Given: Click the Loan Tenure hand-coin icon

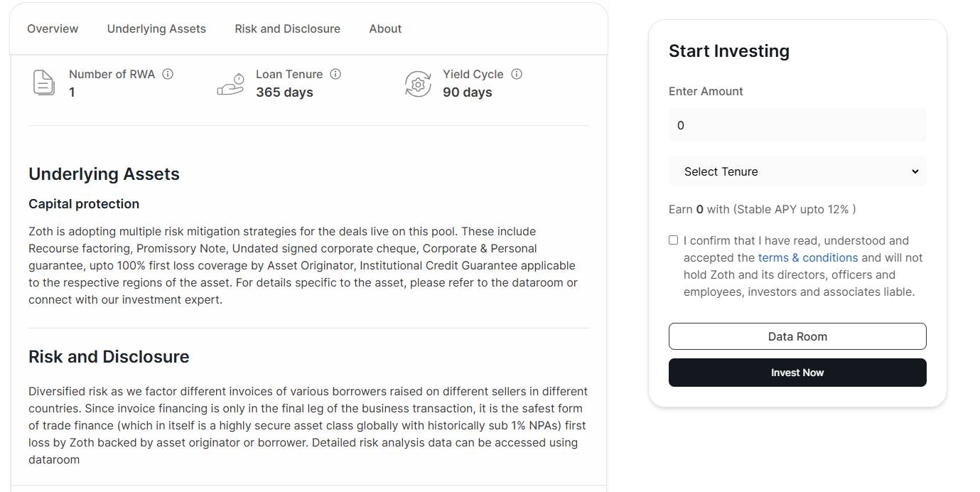Looking at the screenshot, I should click(x=230, y=84).
